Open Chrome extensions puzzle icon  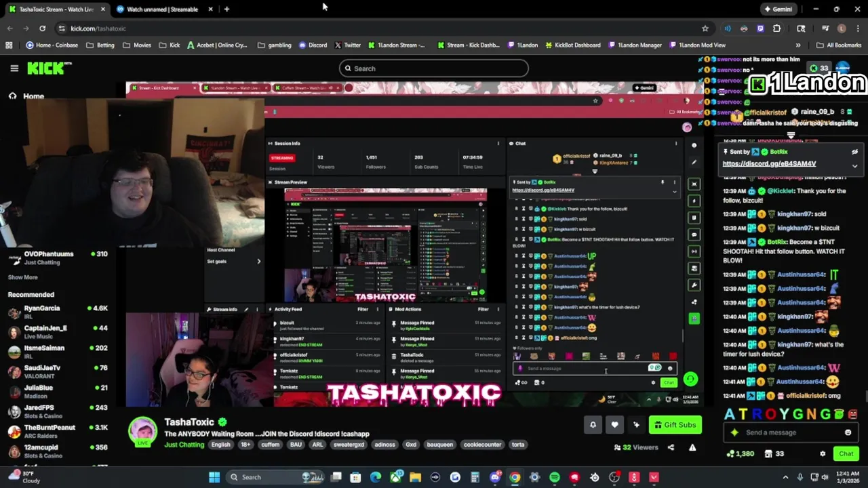click(x=777, y=28)
